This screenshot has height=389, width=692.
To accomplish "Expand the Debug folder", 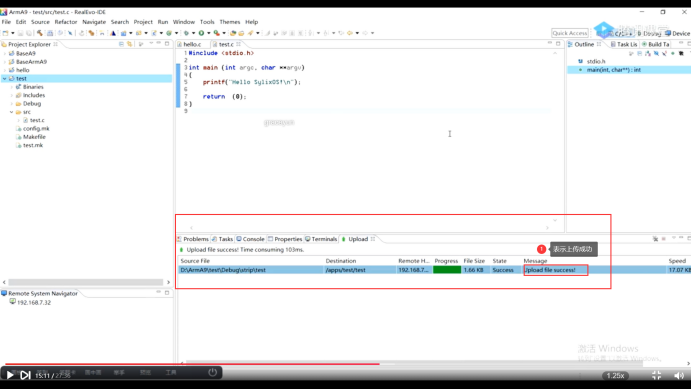I will tap(11, 104).
